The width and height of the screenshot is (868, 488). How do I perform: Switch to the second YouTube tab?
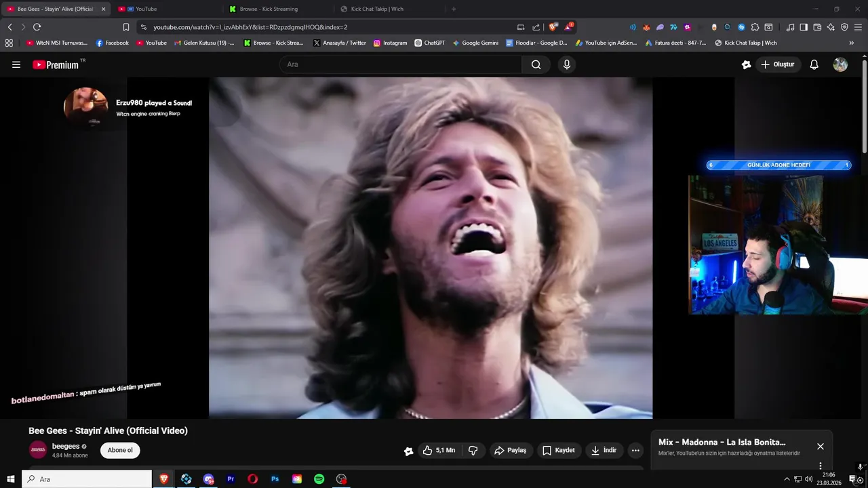pos(166,9)
